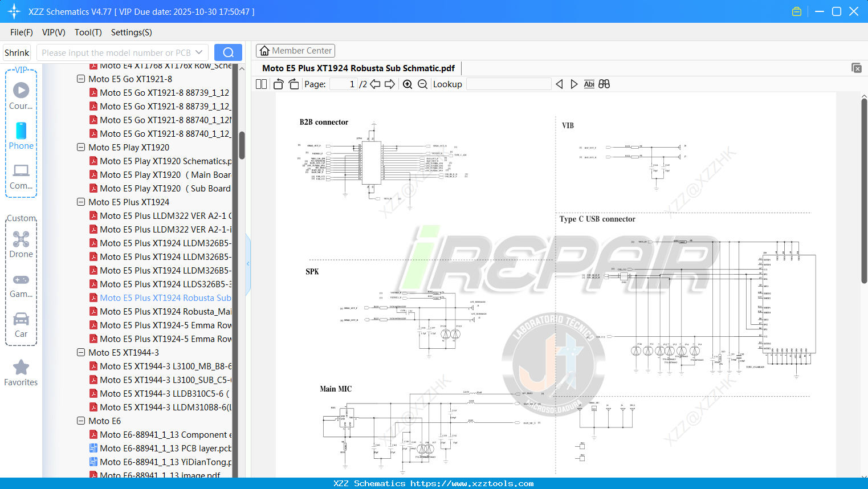Rotate the PDF page clockwise

[294, 84]
